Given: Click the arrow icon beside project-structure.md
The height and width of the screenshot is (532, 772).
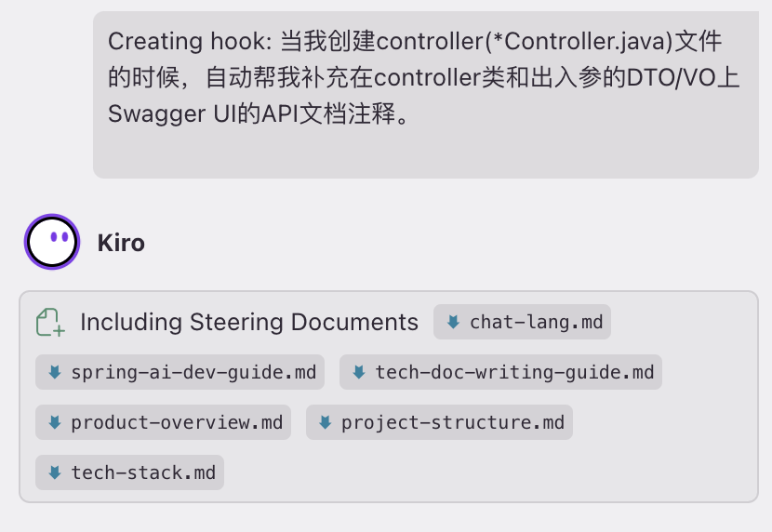Looking at the screenshot, I should (x=325, y=422).
